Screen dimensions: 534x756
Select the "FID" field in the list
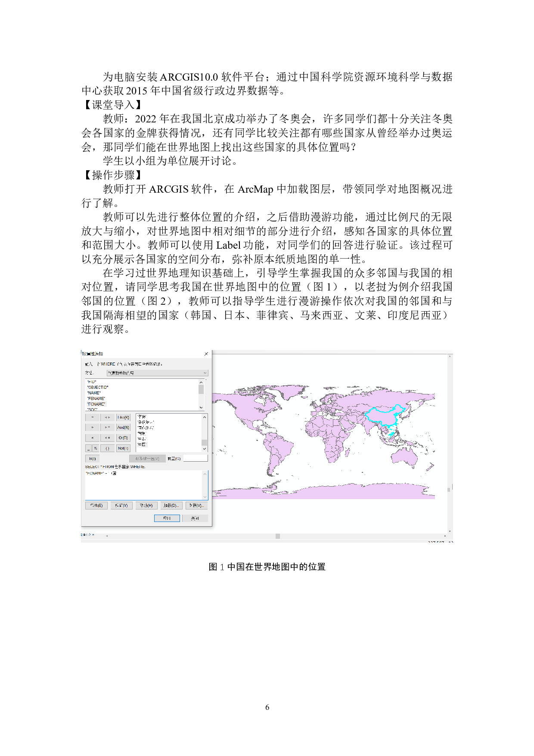(x=91, y=382)
